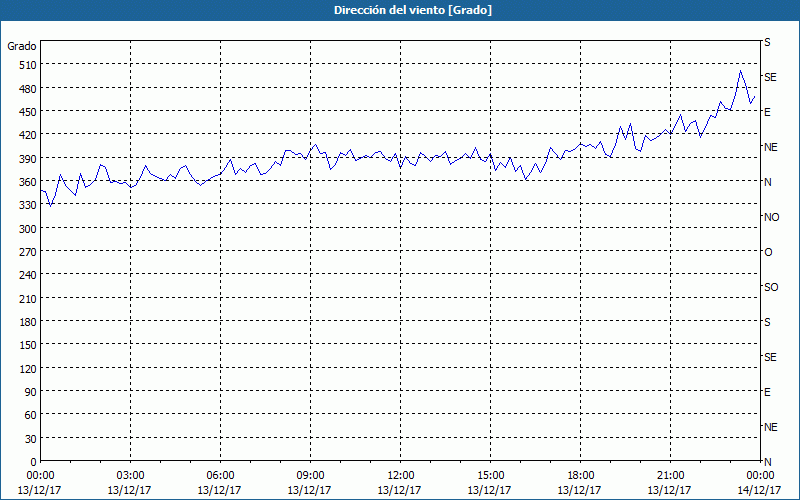This screenshot has width=800, height=500.
Task: Select the 510 y-axis value
Action: pos(28,65)
